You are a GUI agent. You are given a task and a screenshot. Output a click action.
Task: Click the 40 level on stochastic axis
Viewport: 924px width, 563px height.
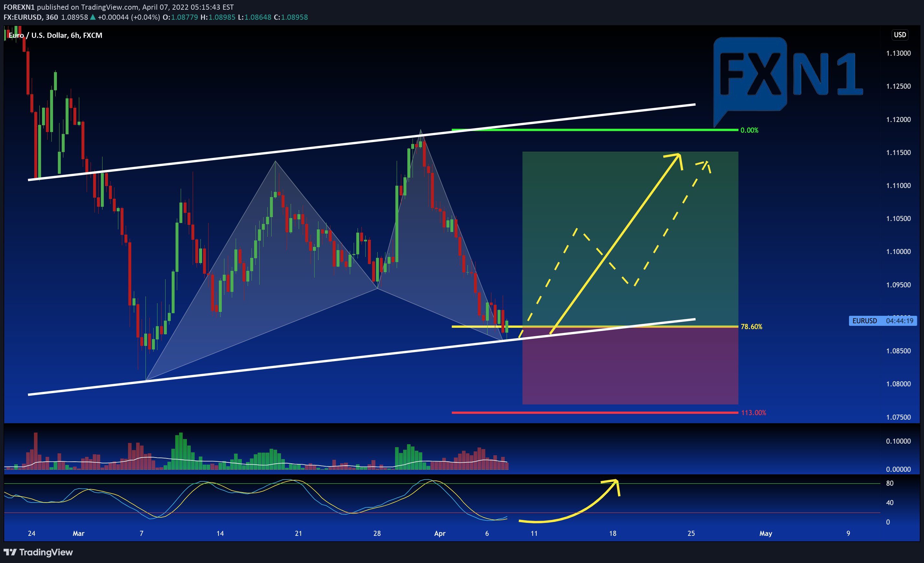point(889,502)
